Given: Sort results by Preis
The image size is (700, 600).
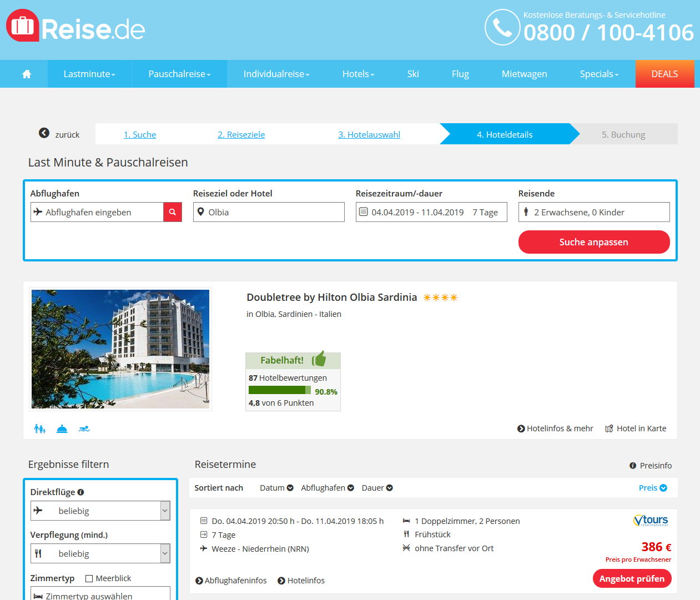Looking at the screenshot, I should [x=653, y=488].
